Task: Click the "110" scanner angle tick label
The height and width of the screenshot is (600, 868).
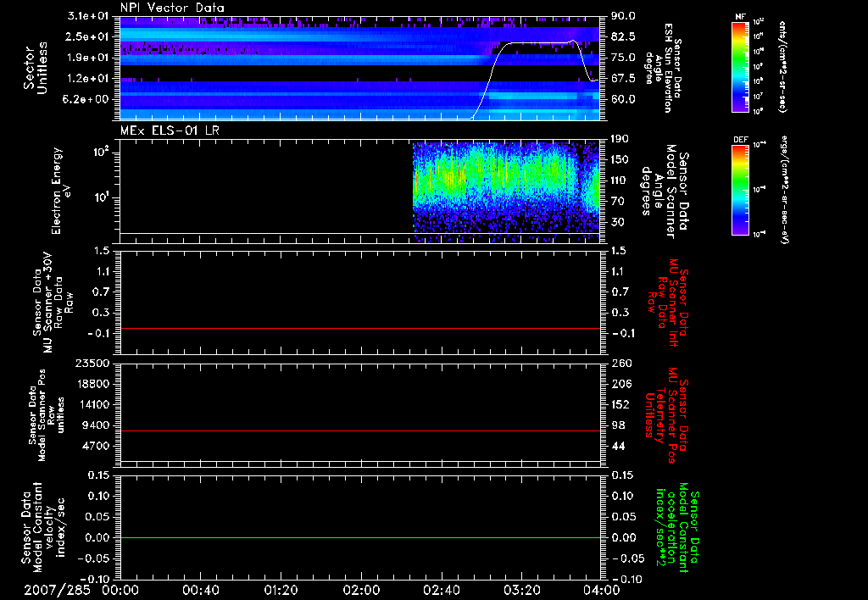Action: (x=620, y=181)
